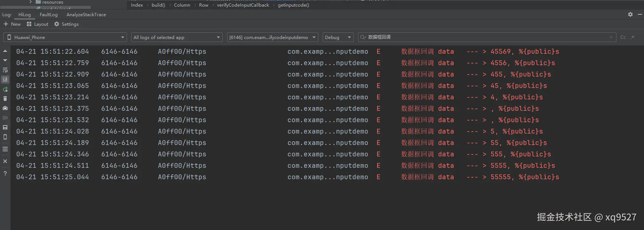The height and width of the screenshot is (230, 644).
Task: Click the Index breadcrumb item
Action: click(x=137, y=5)
